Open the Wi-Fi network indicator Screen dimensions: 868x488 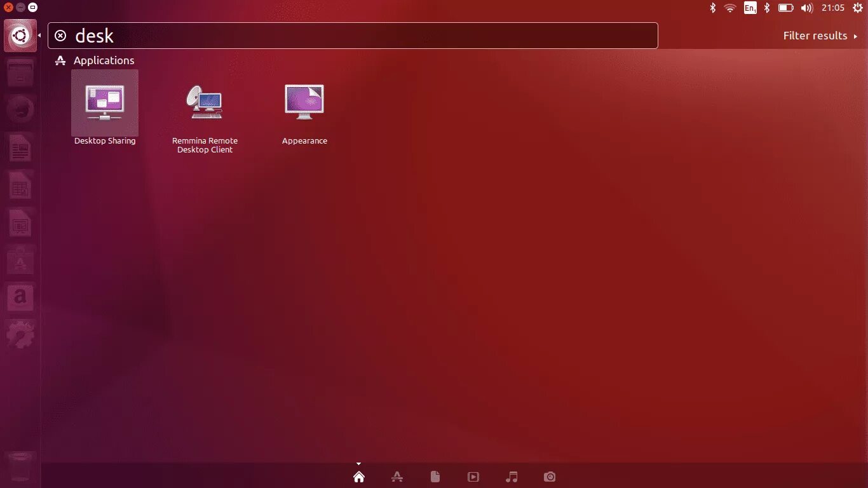pyautogui.click(x=730, y=8)
